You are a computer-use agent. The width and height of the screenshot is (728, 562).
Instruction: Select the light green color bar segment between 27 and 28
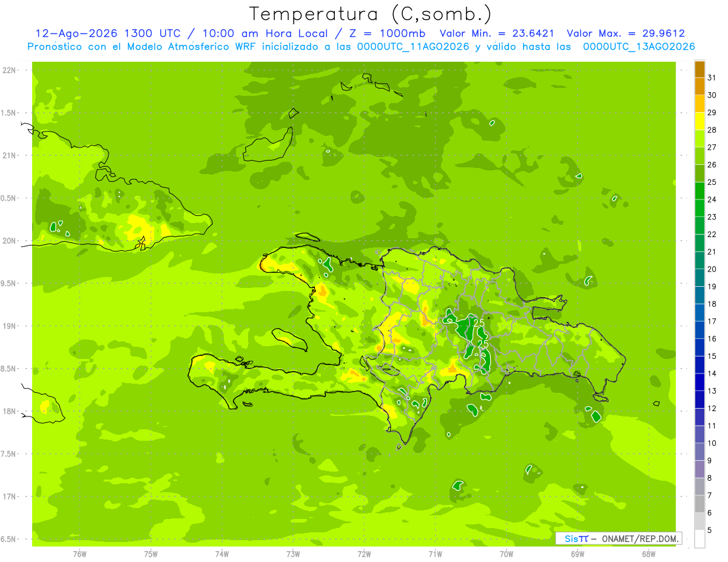point(699,138)
